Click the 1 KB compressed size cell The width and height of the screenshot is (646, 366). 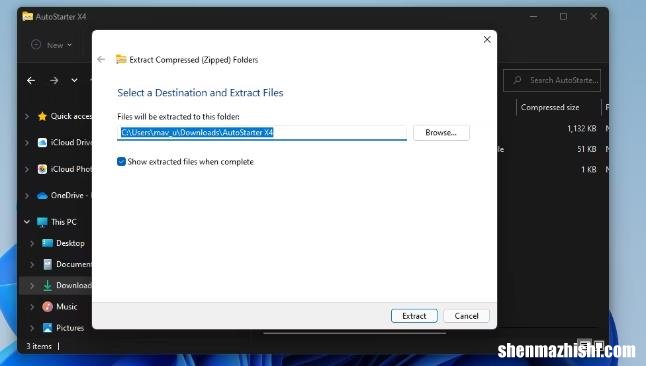(x=589, y=169)
